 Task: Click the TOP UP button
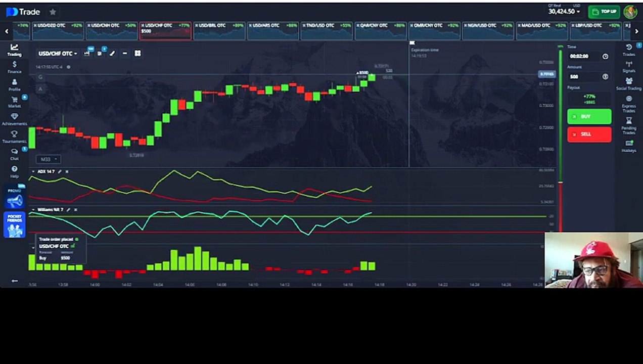(x=604, y=12)
